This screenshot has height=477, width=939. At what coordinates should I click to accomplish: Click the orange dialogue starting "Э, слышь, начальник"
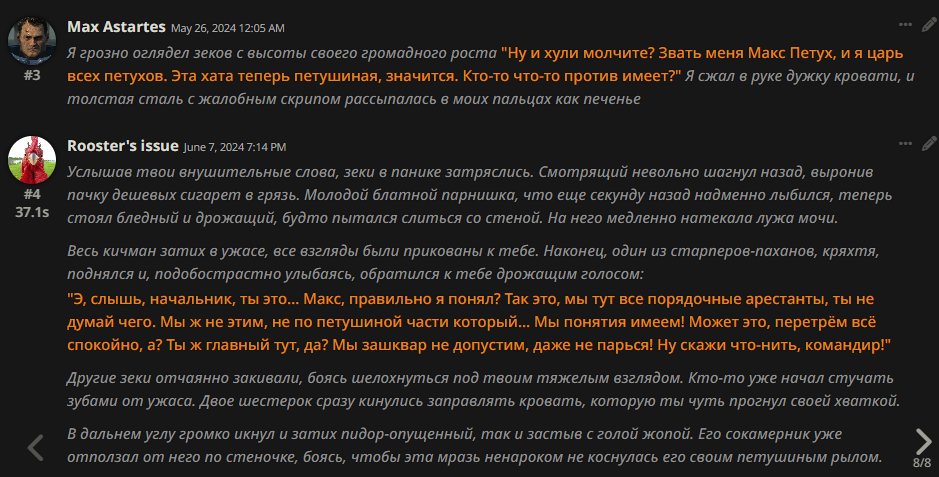pos(479,322)
